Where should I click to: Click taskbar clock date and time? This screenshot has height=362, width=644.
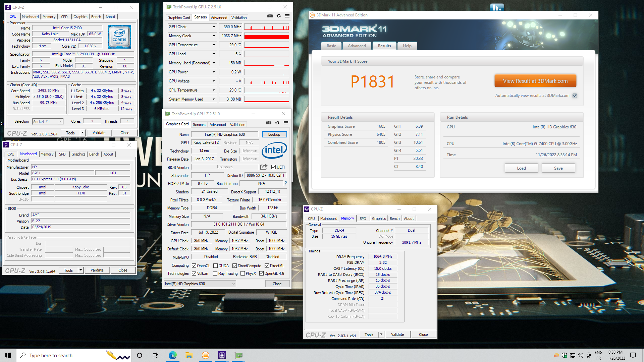point(615,355)
